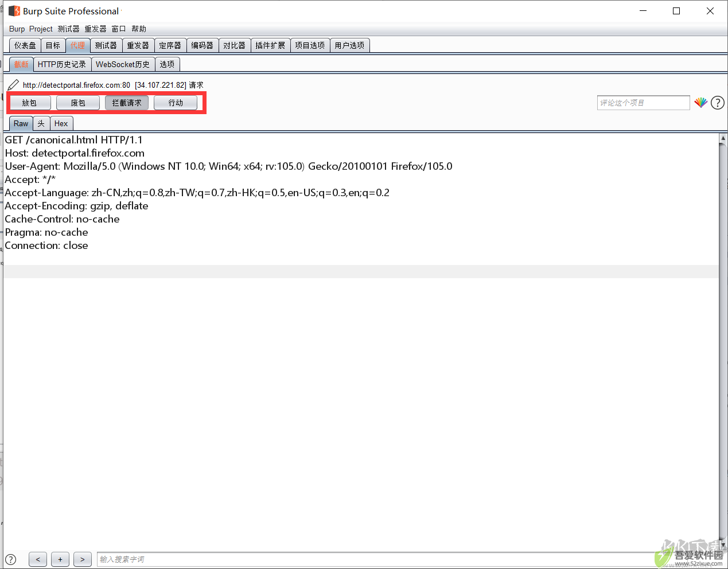Open the 测试器 menu in menu bar

pos(68,29)
